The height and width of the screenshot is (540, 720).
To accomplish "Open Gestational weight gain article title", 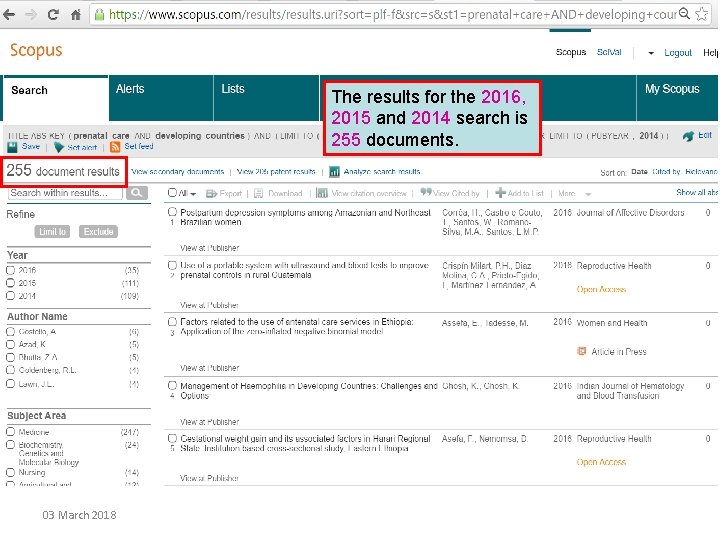I will 305,444.
